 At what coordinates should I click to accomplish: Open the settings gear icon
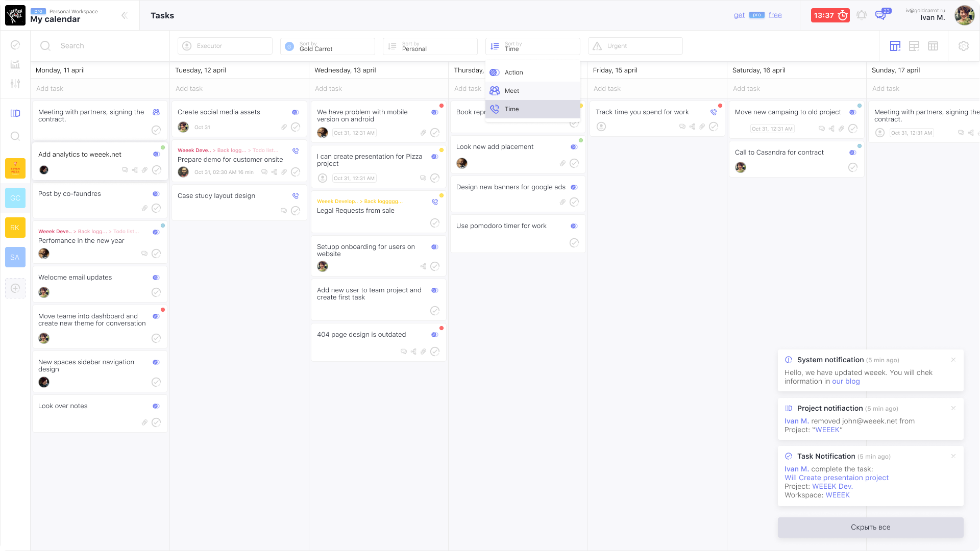coord(963,46)
